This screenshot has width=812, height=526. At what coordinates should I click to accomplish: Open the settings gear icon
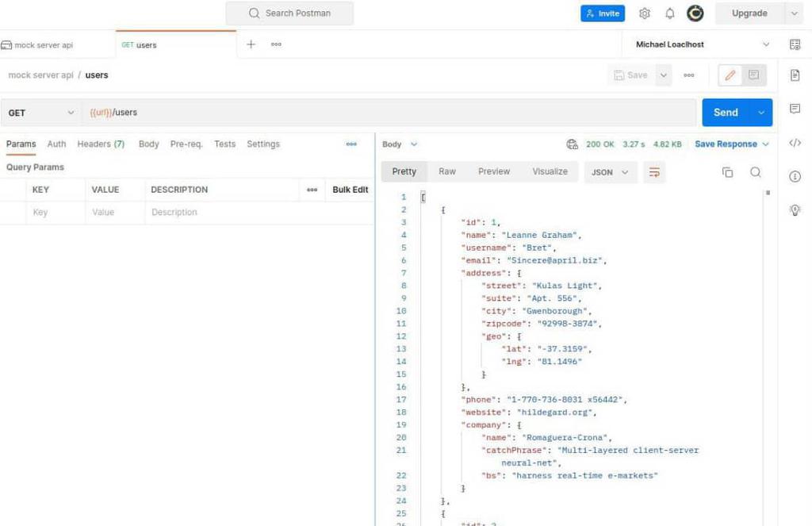pyautogui.click(x=644, y=13)
